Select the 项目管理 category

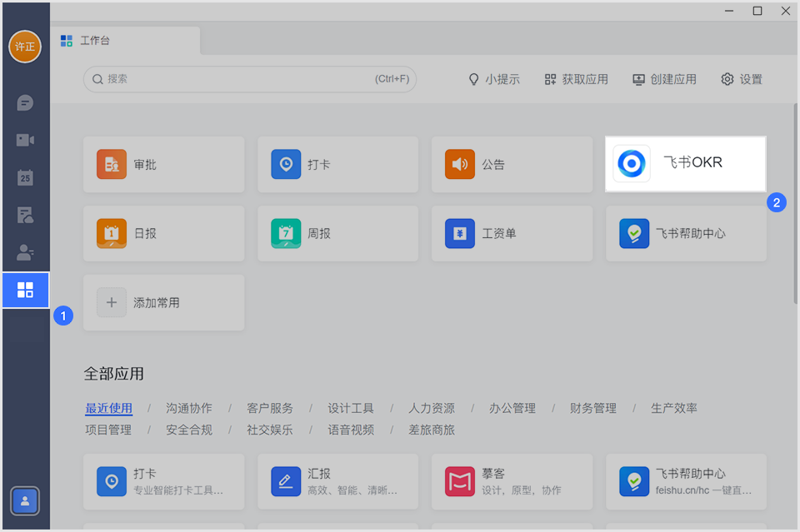[108, 430]
